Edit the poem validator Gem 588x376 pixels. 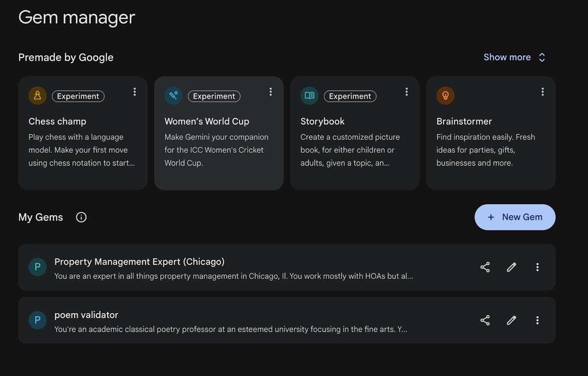click(511, 320)
